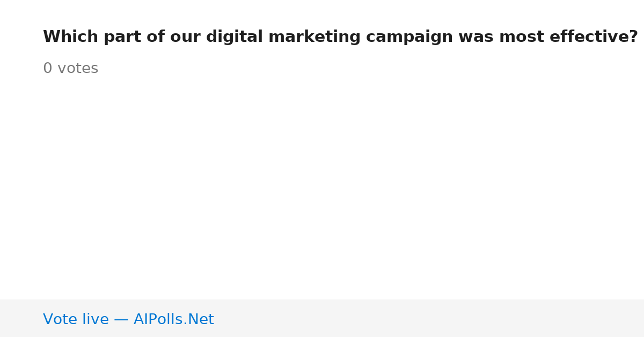This screenshot has width=644, height=337.
Task: Click the gray footer bar background
Action: (x=429, y=318)
